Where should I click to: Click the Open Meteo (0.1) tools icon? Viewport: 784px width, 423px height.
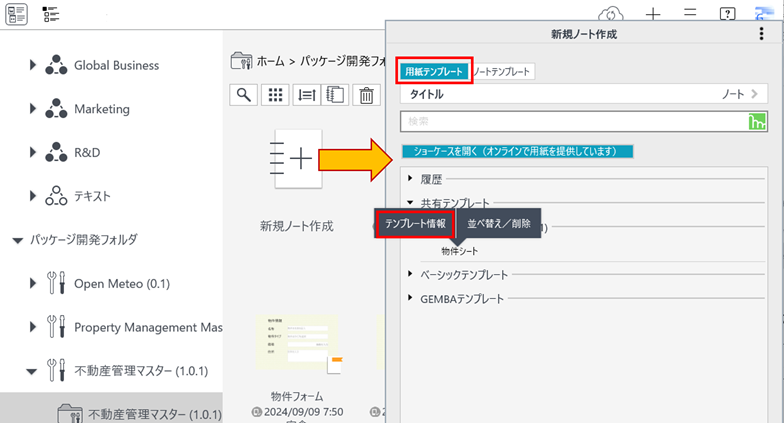pos(56,283)
